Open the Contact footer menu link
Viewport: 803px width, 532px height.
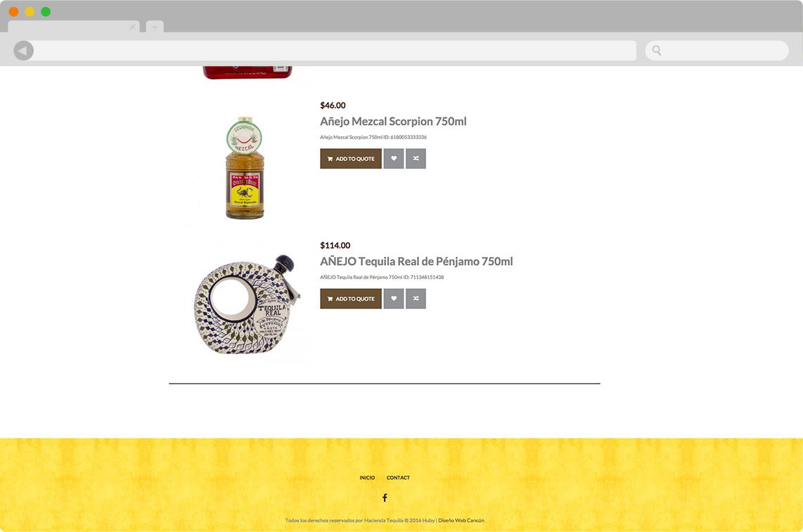pyautogui.click(x=398, y=478)
